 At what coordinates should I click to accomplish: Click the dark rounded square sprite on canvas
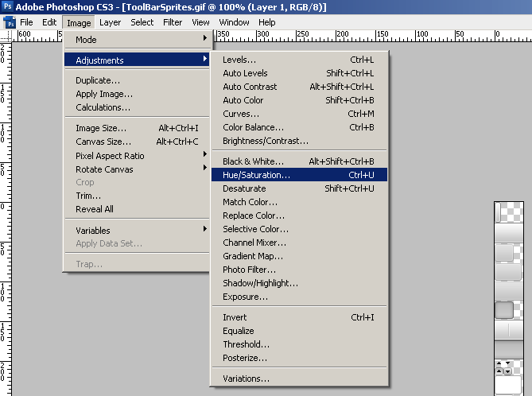point(504,310)
